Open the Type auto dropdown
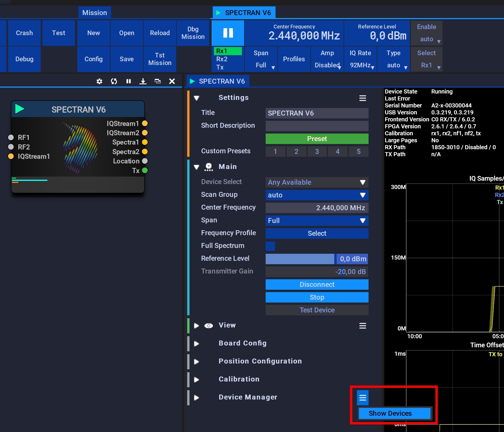Screen dimensions: 504x432 click(x=394, y=59)
